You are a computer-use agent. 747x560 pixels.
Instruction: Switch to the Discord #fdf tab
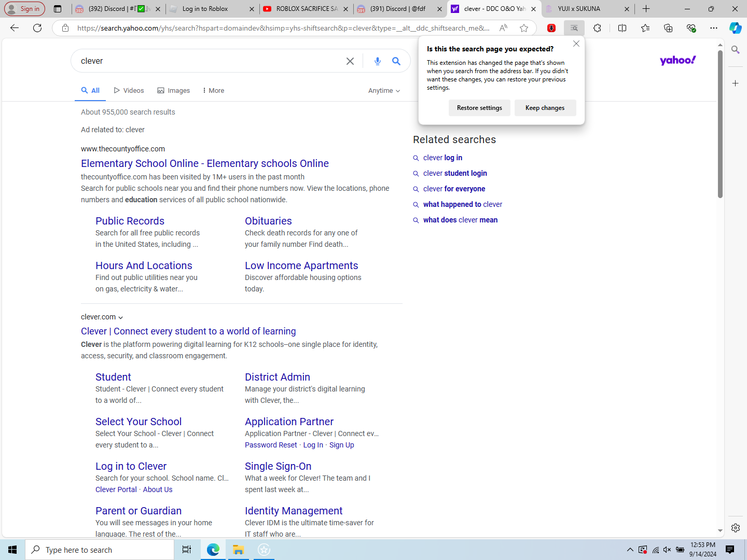click(x=399, y=9)
